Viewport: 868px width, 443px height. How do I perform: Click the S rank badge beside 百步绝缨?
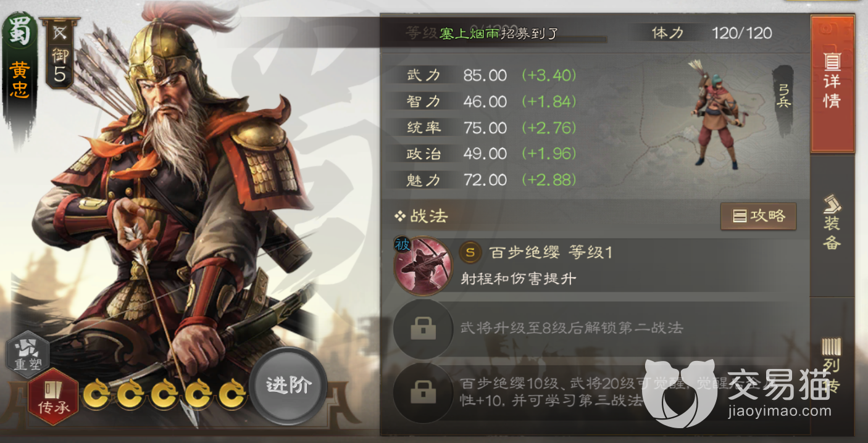tap(471, 252)
